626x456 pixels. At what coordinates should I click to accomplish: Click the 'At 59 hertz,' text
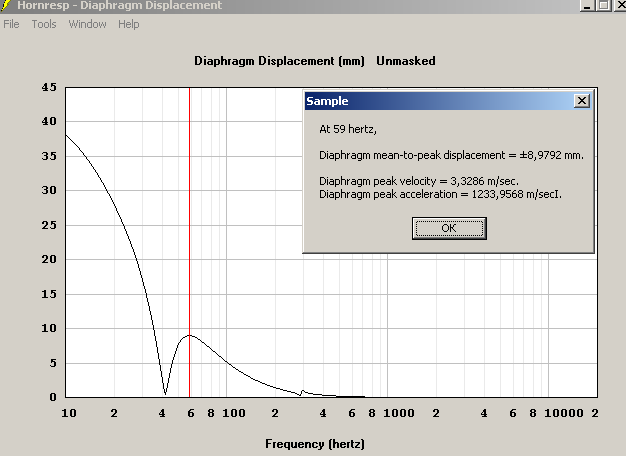pyautogui.click(x=348, y=129)
